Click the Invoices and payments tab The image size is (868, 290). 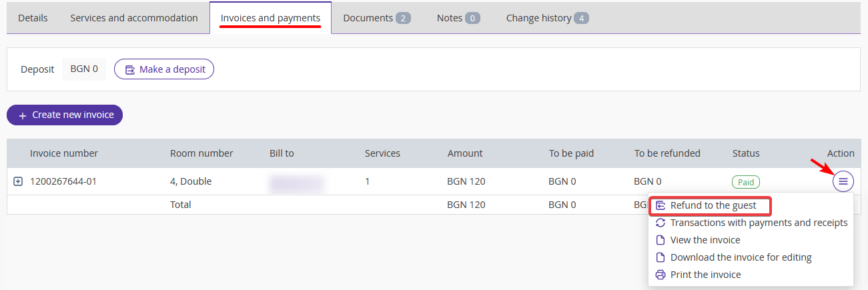click(x=270, y=18)
